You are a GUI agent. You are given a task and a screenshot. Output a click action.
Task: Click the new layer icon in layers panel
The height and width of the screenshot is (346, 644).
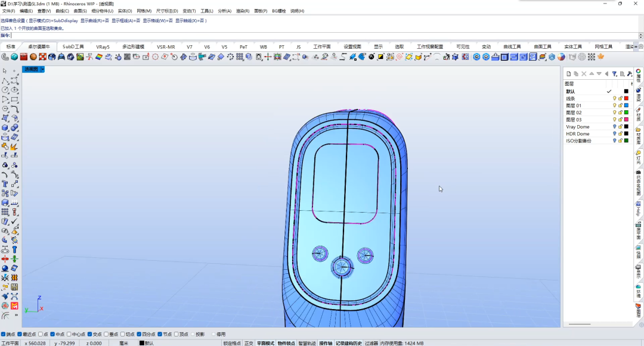pyautogui.click(x=568, y=74)
